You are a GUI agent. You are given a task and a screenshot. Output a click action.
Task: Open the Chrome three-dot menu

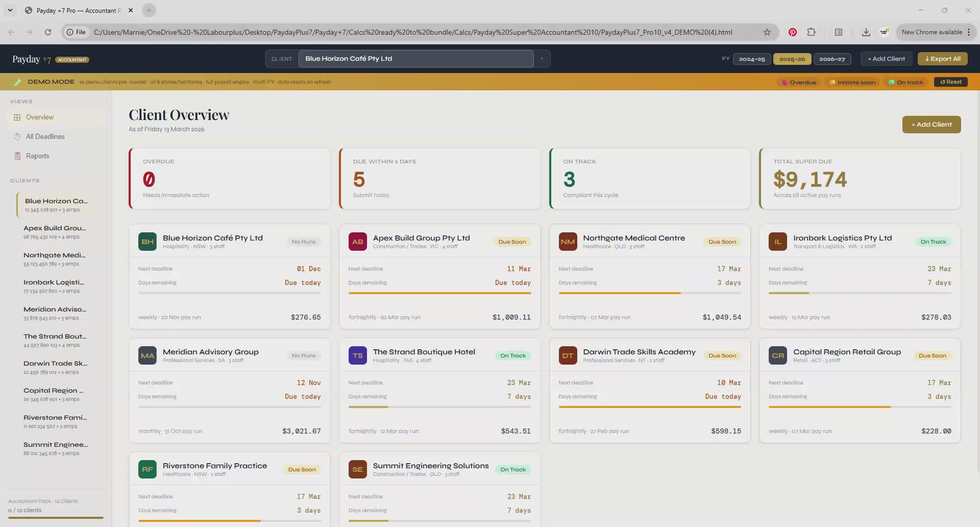[x=969, y=32]
